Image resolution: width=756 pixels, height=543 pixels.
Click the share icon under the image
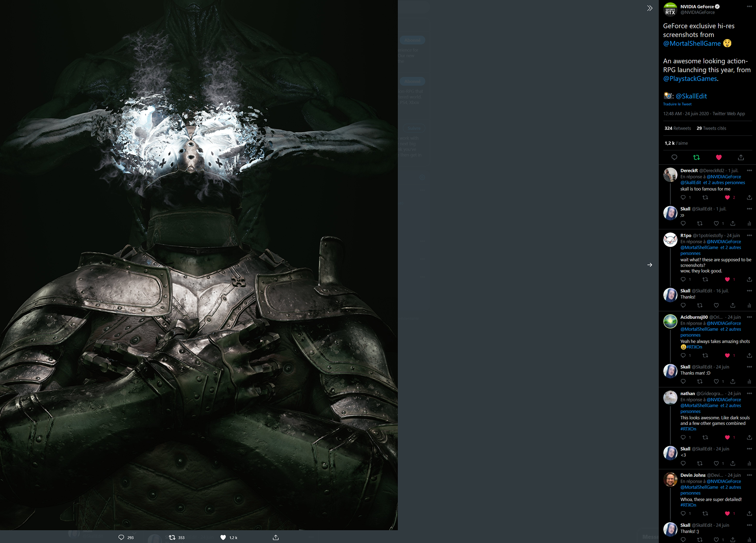[x=276, y=537]
